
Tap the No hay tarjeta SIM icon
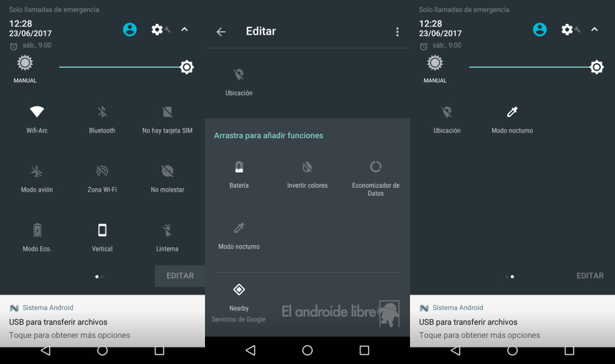[167, 112]
